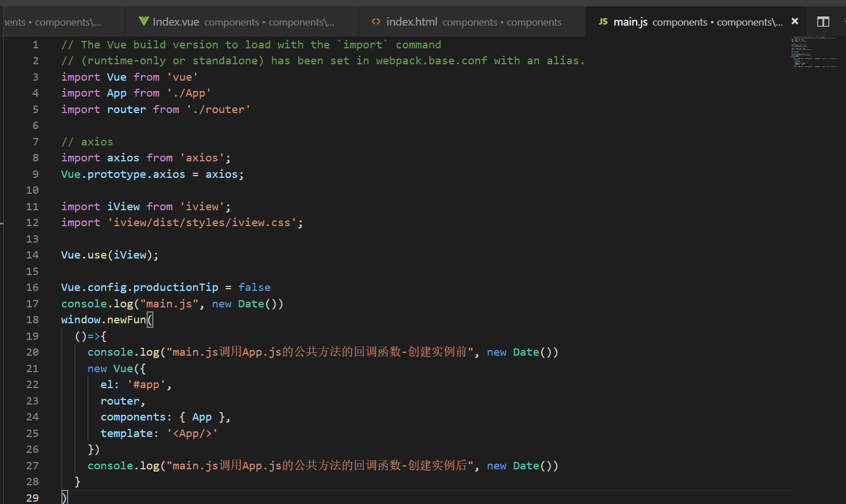The height and width of the screenshot is (504, 846).
Task: Click line number 3 in the gutter
Action: pyautogui.click(x=35, y=76)
